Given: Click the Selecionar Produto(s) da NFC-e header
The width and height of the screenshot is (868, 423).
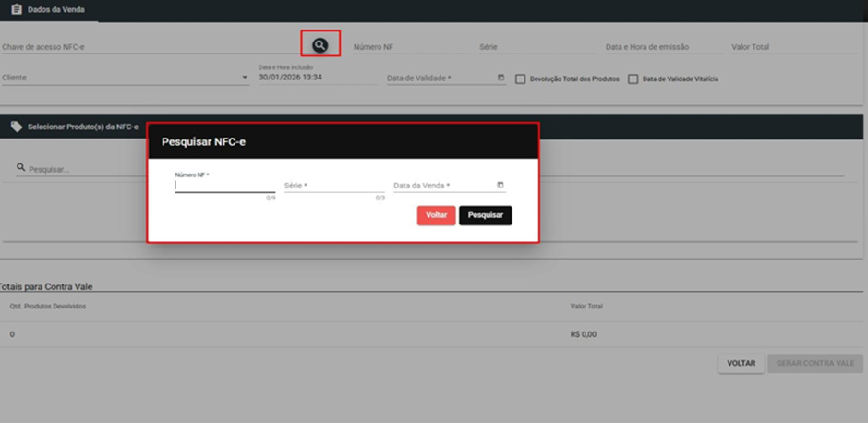Looking at the screenshot, I should tap(83, 127).
